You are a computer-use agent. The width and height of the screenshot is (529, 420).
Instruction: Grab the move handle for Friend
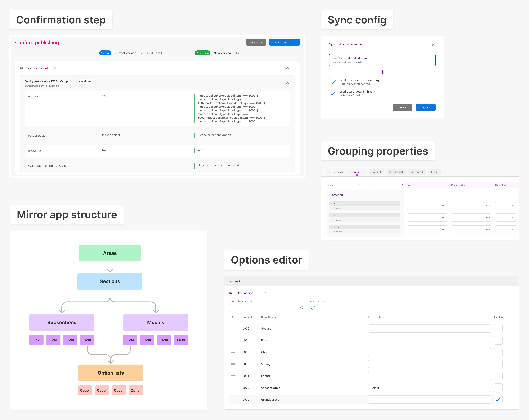pyautogui.click(x=233, y=376)
